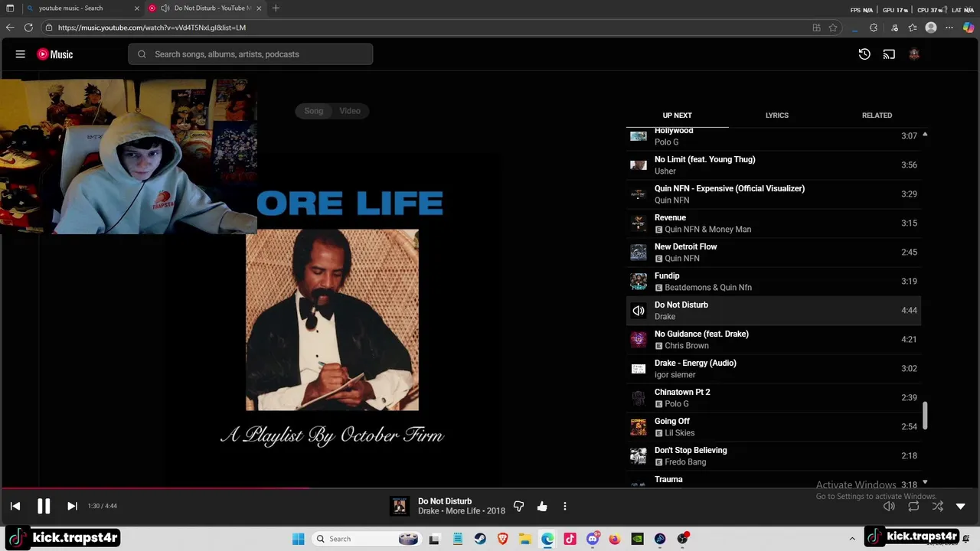The image size is (980, 551).
Task: Skip to the next track
Action: 72,506
